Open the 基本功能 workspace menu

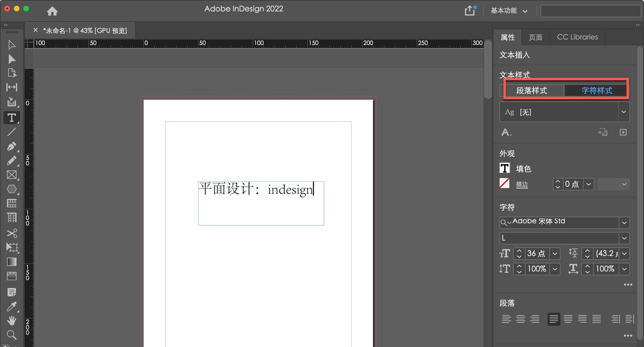508,10
